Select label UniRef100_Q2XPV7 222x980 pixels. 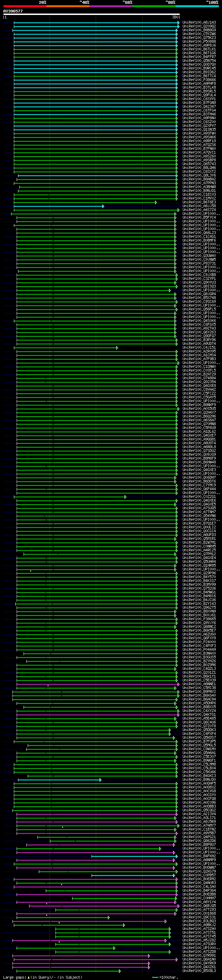point(199,125)
